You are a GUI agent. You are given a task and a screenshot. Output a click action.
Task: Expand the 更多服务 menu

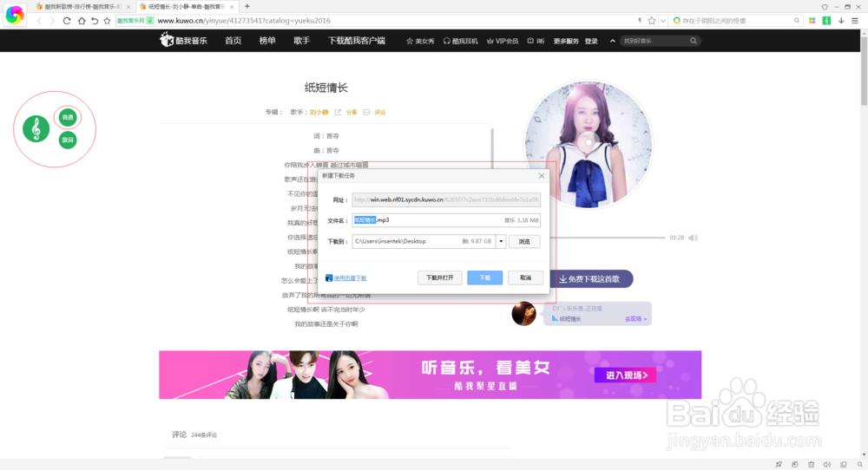566,41
